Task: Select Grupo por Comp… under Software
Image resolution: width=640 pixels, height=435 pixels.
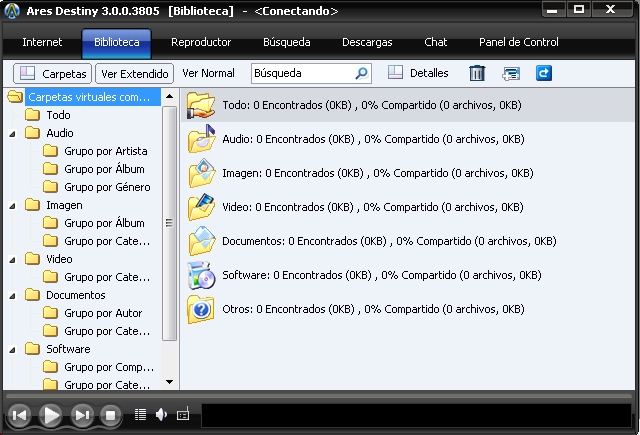Action: pyautogui.click(x=109, y=367)
